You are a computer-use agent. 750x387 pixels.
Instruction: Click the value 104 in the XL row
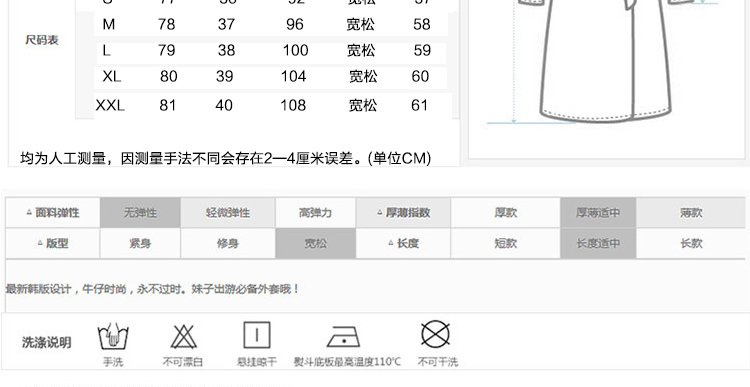pos(293,76)
